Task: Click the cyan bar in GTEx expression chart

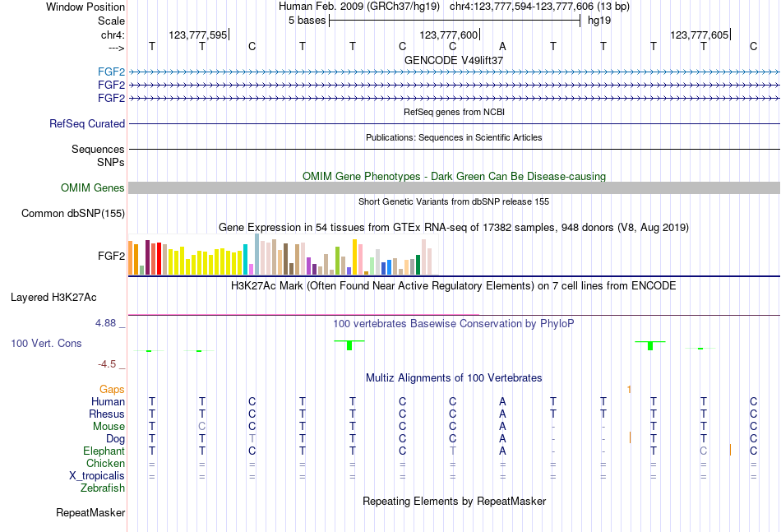Action: [x=245, y=260]
